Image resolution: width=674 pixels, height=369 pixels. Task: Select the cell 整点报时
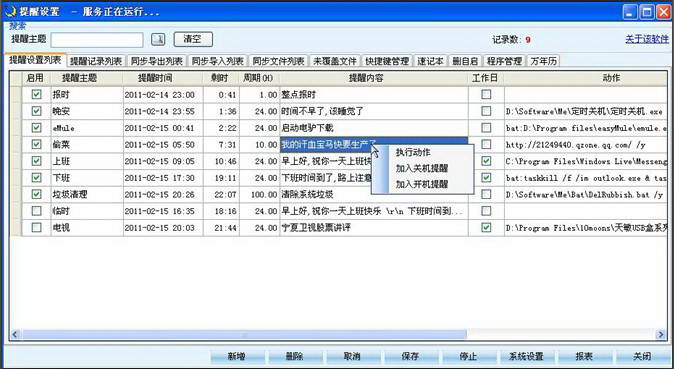374,95
